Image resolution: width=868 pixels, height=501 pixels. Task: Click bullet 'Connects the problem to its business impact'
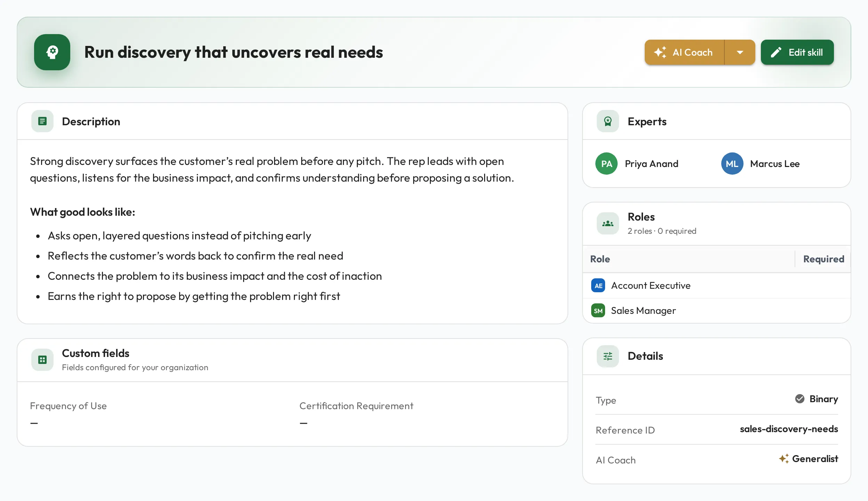(x=215, y=276)
